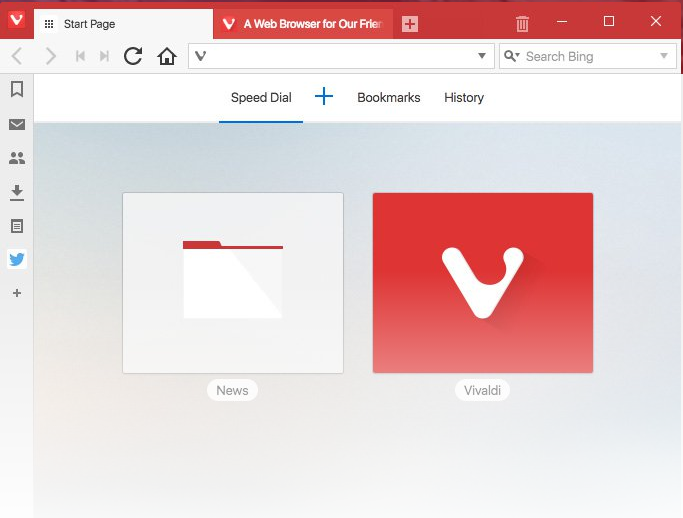Click the rewind navigation button
Image resolution: width=683 pixels, height=518 pixels.
pos(80,56)
